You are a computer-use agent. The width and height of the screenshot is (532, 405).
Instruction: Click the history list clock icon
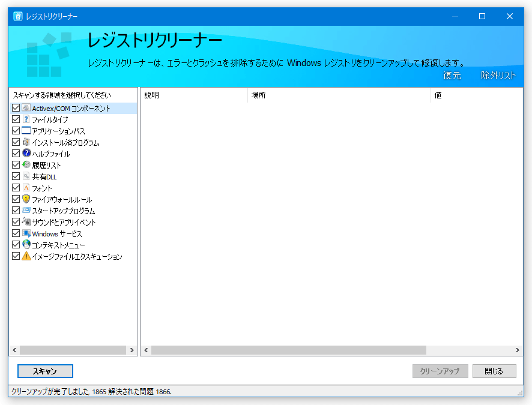tap(26, 165)
